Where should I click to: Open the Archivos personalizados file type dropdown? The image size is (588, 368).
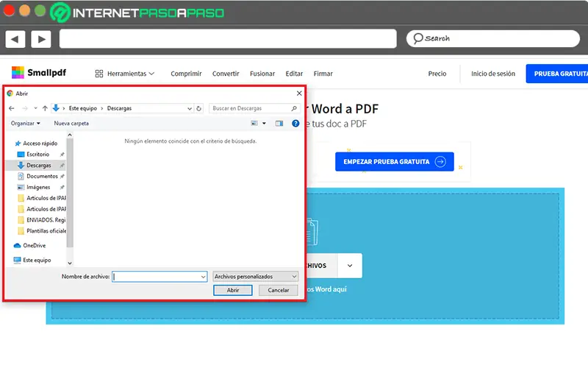pyautogui.click(x=255, y=277)
